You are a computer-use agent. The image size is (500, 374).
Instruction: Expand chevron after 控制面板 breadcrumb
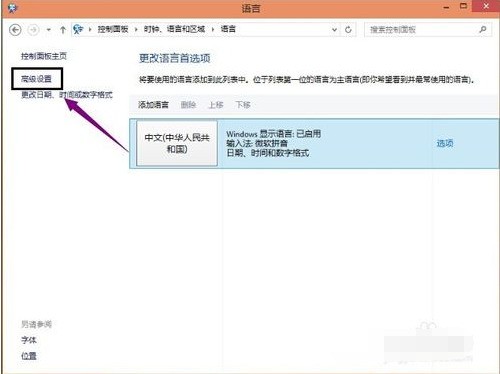point(136,30)
